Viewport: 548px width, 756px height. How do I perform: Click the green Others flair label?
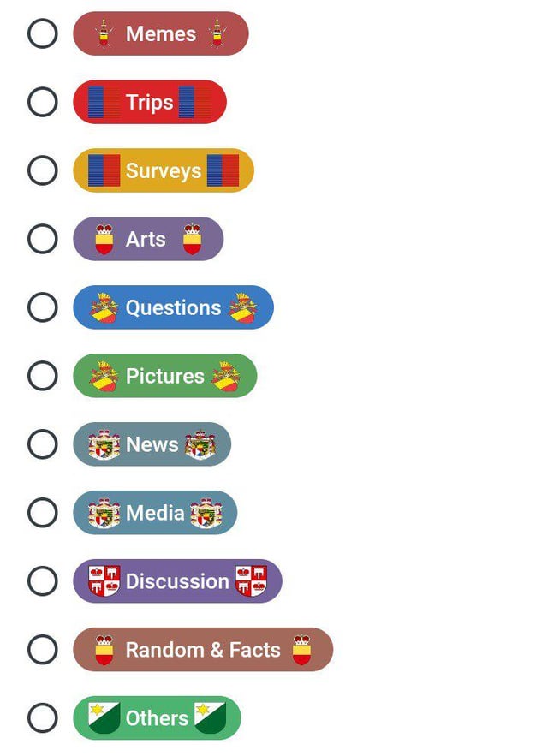[x=157, y=718]
